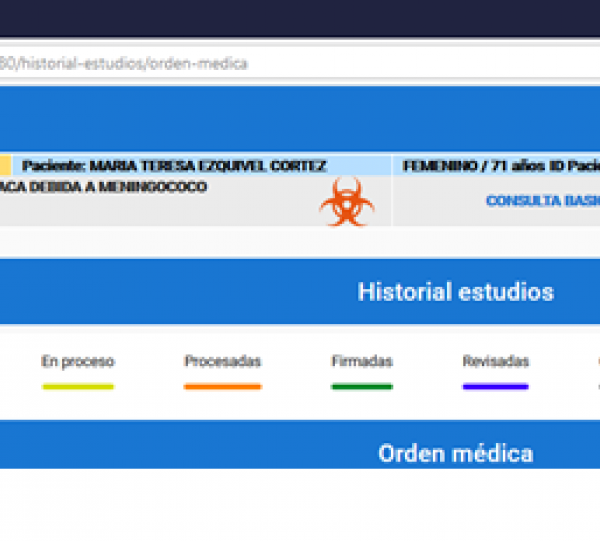Screen dimensions: 600x541
Task: Filter by En proceso status label
Action: click(77, 361)
